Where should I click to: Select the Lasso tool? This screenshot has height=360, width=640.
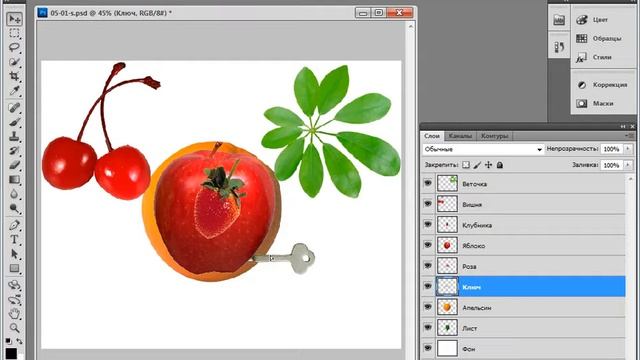point(14,47)
